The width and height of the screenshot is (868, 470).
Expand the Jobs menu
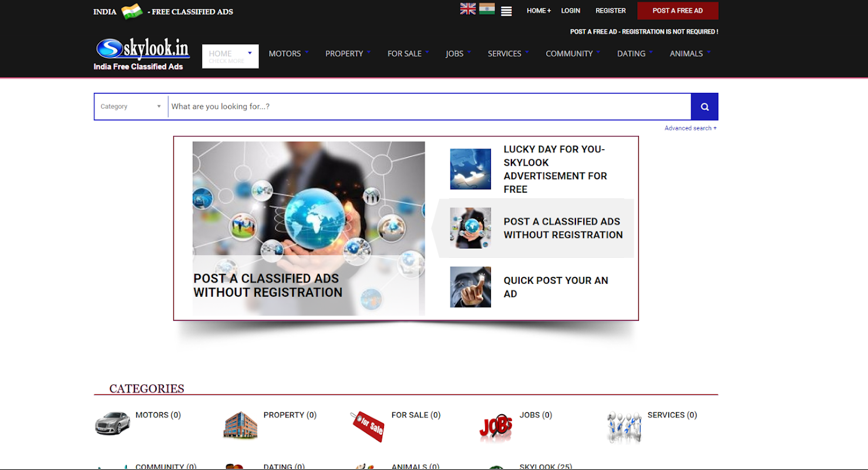[x=459, y=53]
